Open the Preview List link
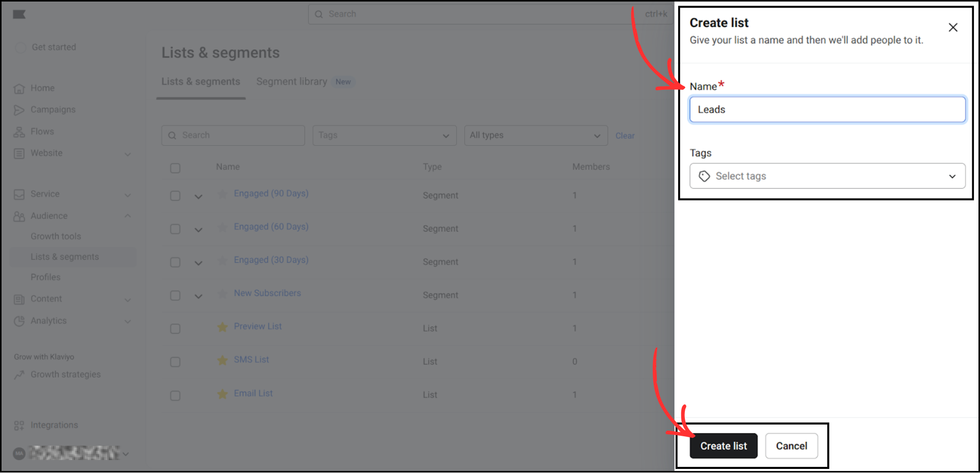Screen dimensions: 980x473 (257, 326)
